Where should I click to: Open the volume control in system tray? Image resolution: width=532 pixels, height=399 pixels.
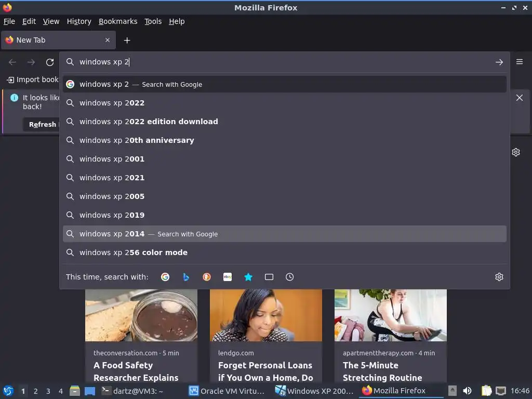pos(468,391)
